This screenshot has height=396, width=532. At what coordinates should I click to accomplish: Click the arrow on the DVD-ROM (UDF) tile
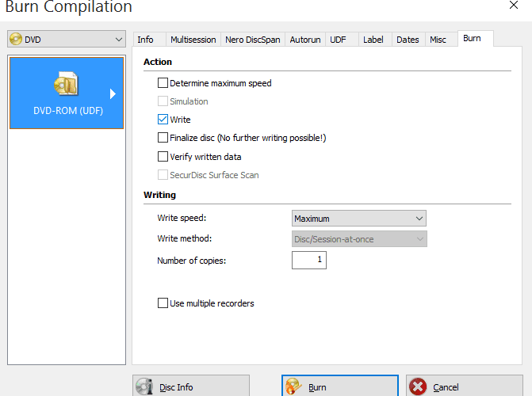coord(113,94)
